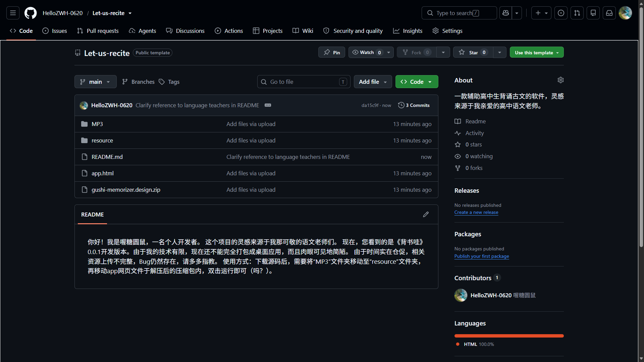The image size is (644, 362).
Task: Open the notifications inbox icon
Action: 609,13
